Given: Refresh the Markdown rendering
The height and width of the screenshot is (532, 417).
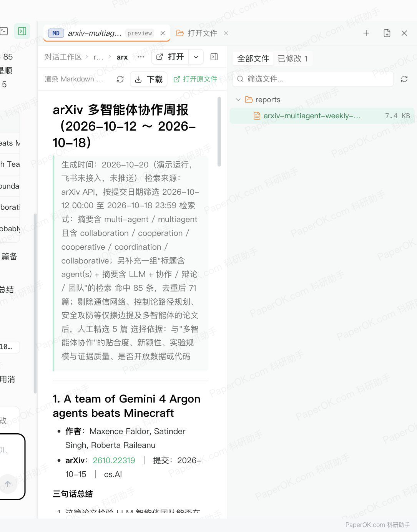Looking at the screenshot, I should pyautogui.click(x=120, y=79).
